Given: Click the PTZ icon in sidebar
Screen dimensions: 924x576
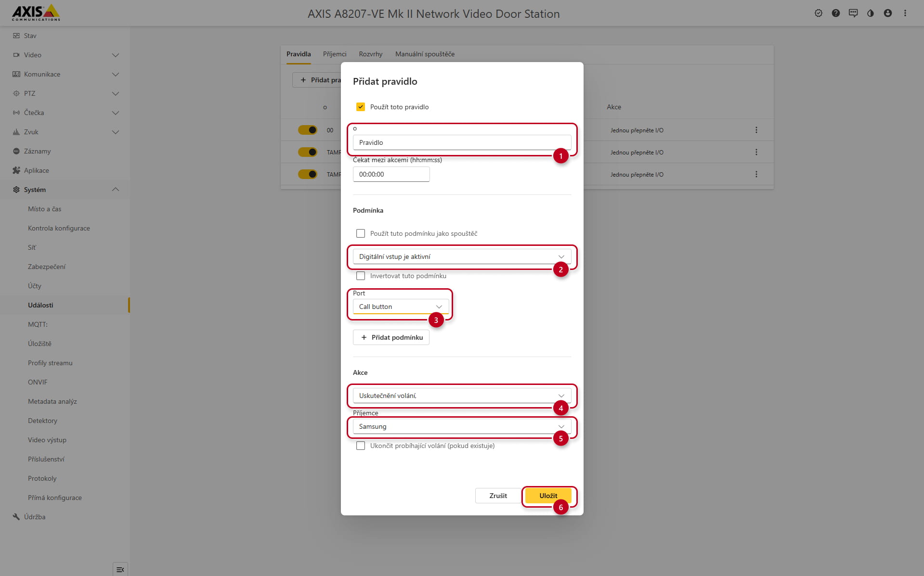Looking at the screenshot, I should 16,93.
